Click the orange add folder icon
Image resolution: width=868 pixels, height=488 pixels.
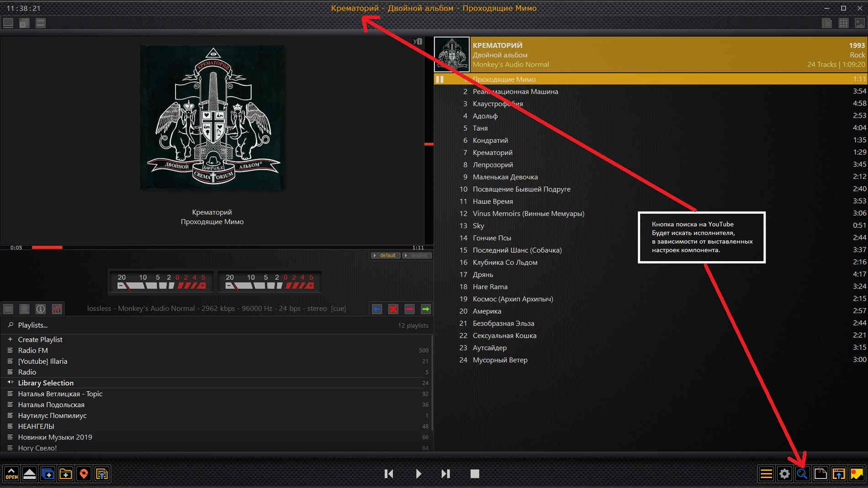click(66, 474)
